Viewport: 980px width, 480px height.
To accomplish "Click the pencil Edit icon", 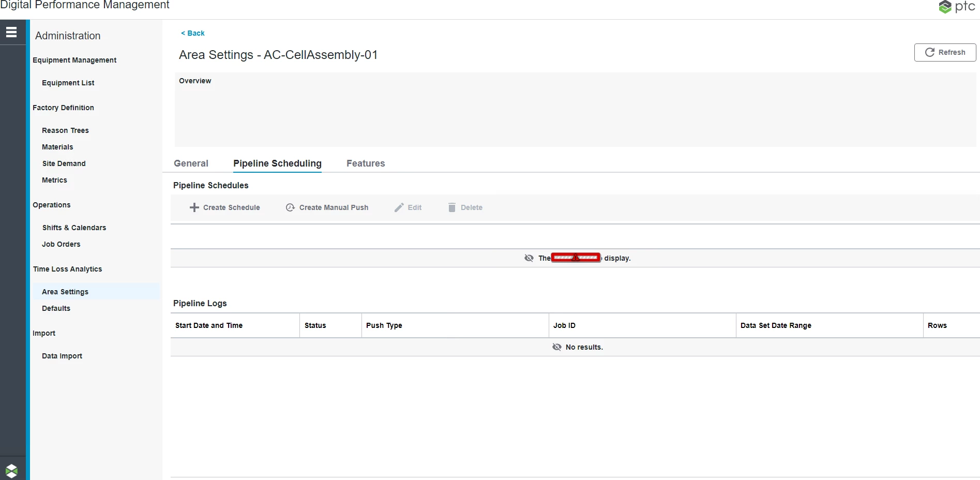I will 399,207.
